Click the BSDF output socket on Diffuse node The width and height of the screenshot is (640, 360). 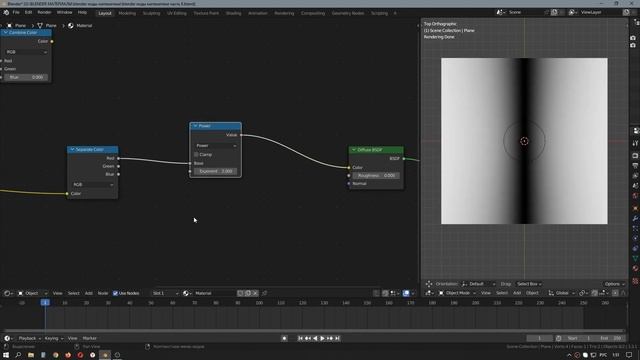[404, 159]
